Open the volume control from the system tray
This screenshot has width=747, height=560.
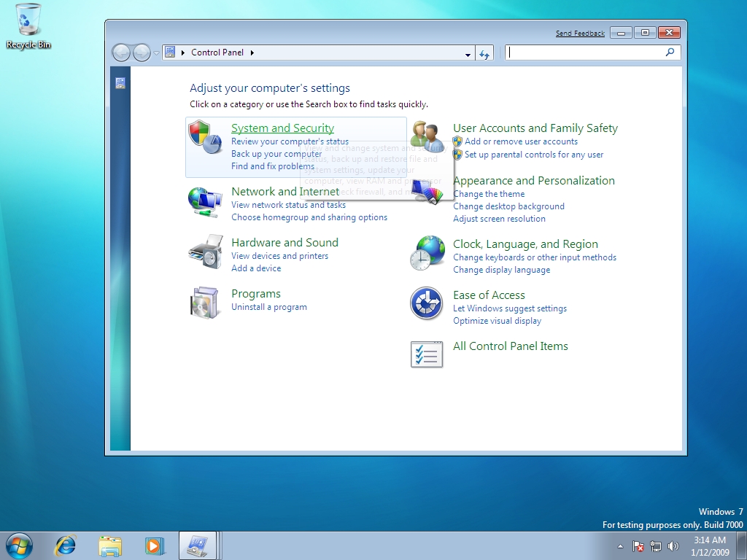[673, 545]
